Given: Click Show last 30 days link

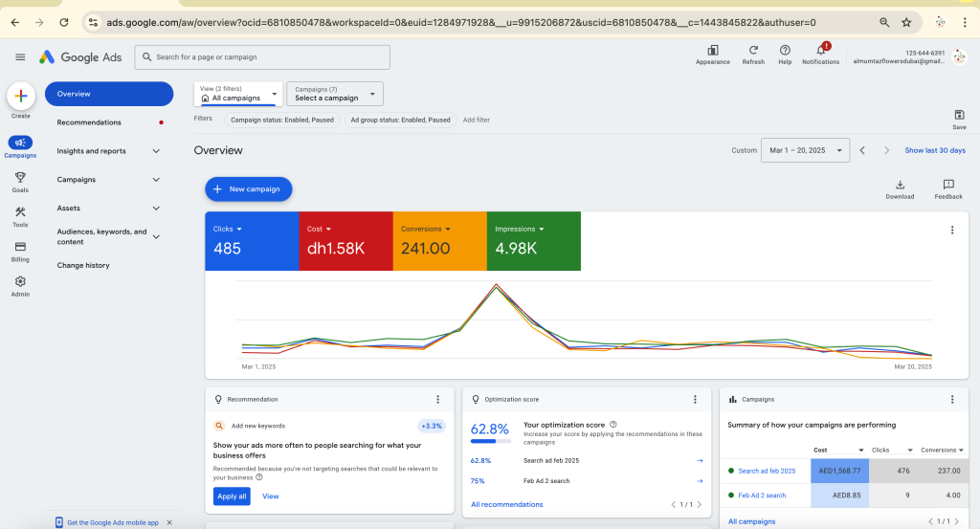Looking at the screenshot, I should pos(935,150).
